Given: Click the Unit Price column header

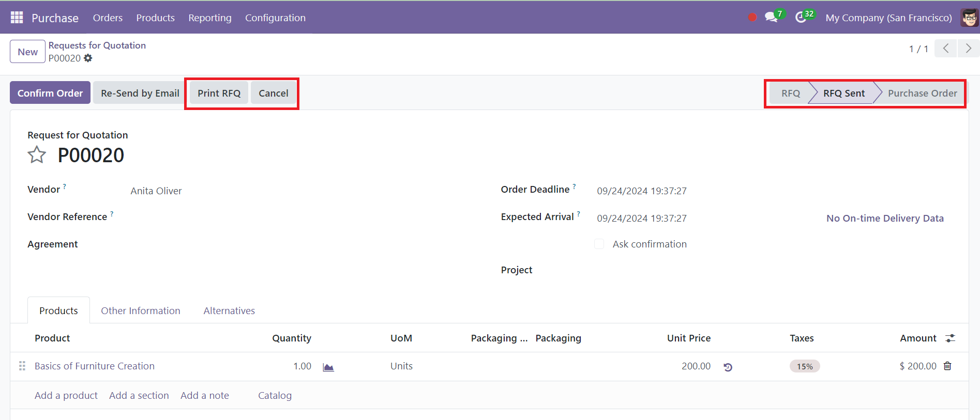Looking at the screenshot, I should tap(689, 338).
